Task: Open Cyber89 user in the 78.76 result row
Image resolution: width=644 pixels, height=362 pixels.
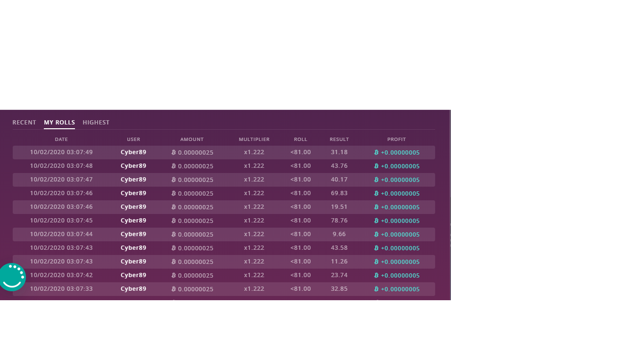Action: point(133,220)
